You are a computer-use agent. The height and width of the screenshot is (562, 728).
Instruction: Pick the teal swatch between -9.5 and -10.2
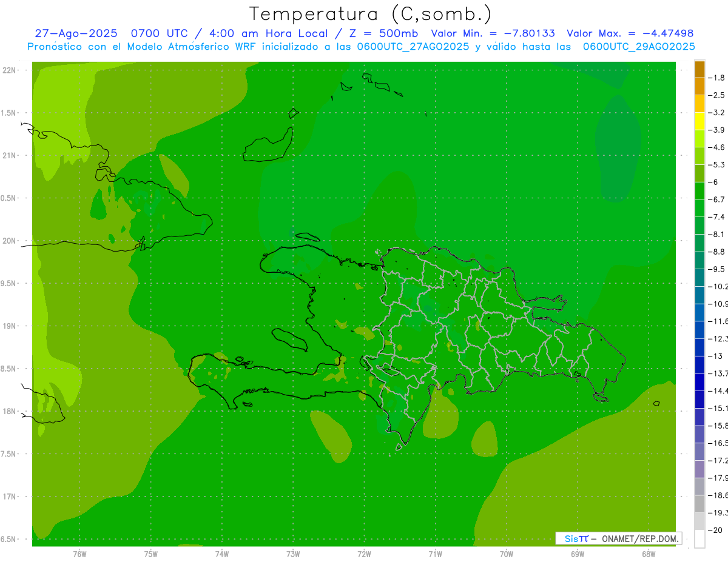tap(699, 278)
